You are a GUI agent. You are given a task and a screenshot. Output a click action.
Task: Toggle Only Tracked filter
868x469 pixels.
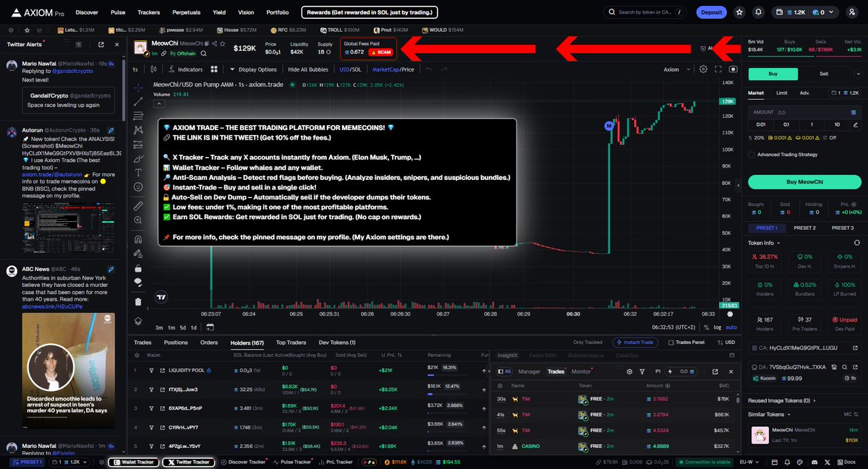[x=587, y=343]
